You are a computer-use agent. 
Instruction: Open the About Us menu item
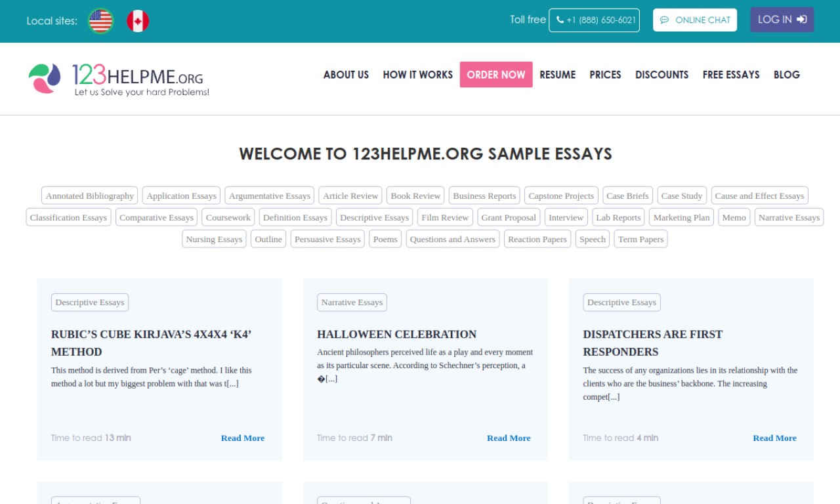coord(346,75)
